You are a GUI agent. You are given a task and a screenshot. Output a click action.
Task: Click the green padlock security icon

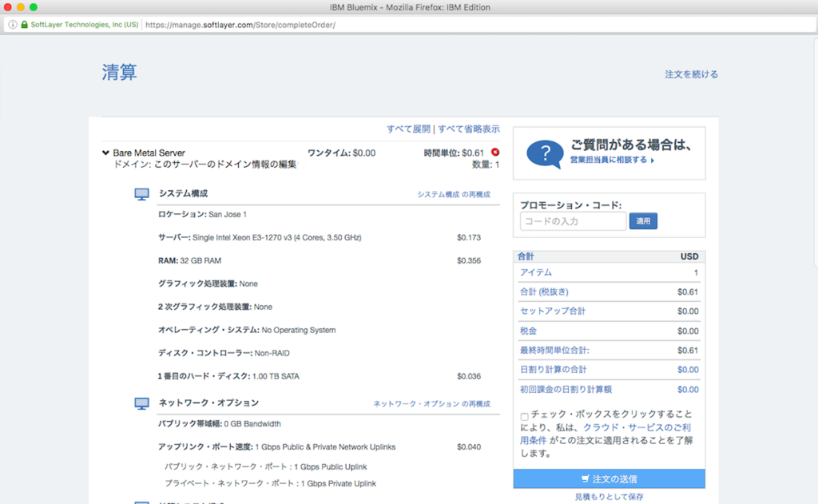tap(24, 25)
